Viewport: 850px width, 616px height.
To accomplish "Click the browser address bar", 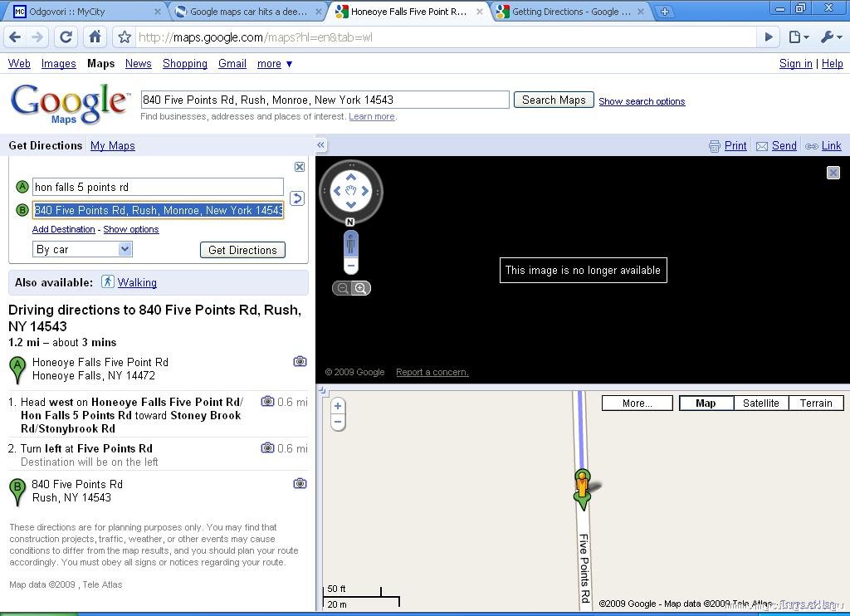I will pyautogui.click(x=446, y=37).
